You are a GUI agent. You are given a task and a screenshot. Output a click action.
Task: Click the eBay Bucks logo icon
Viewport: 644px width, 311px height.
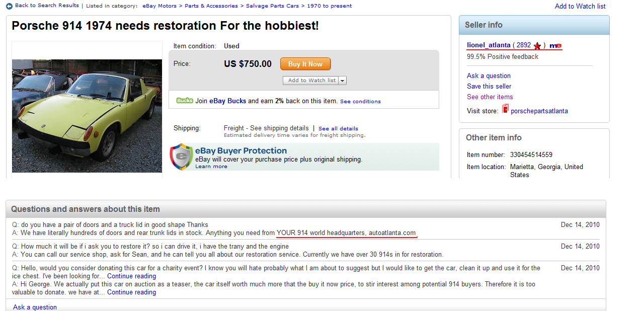pos(185,101)
